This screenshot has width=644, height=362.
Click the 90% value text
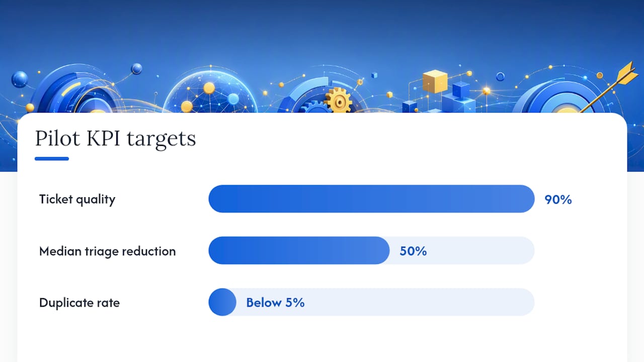[558, 200]
